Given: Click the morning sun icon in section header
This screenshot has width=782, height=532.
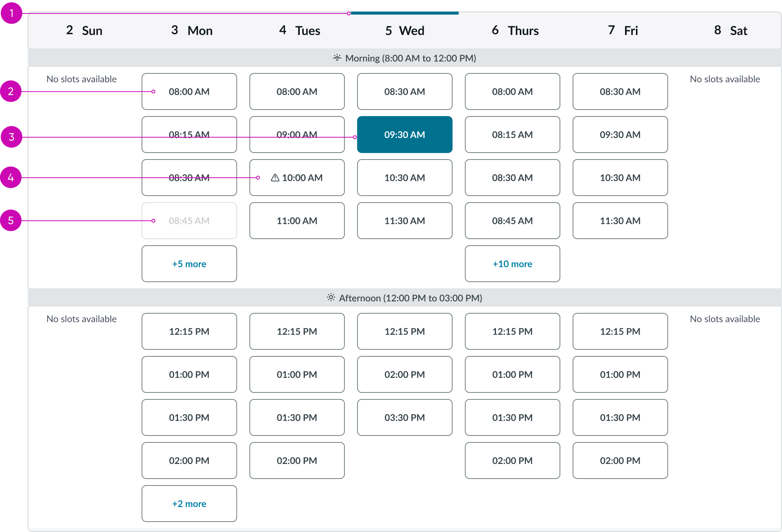Looking at the screenshot, I should tap(337, 58).
